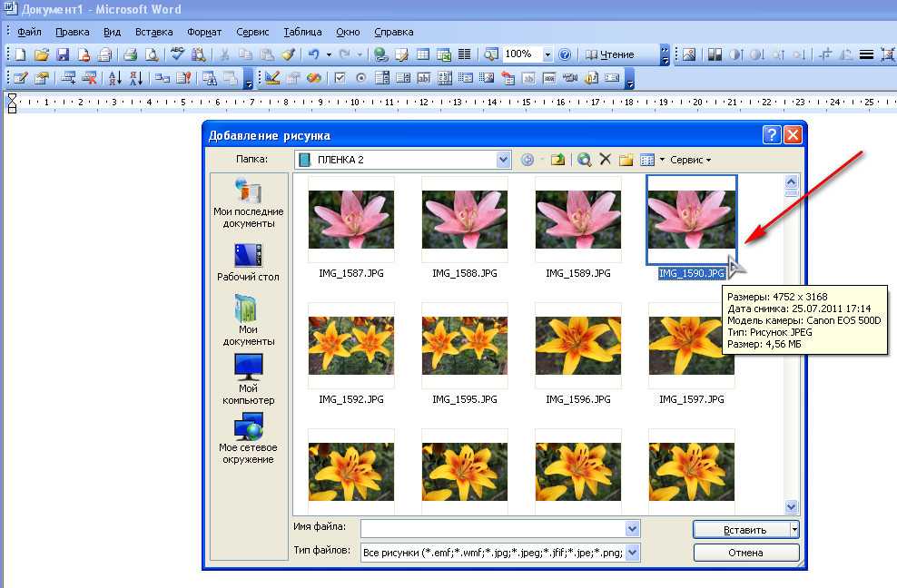Click the Insert Picture icon on Picture toolbar

(x=689, y=54)
